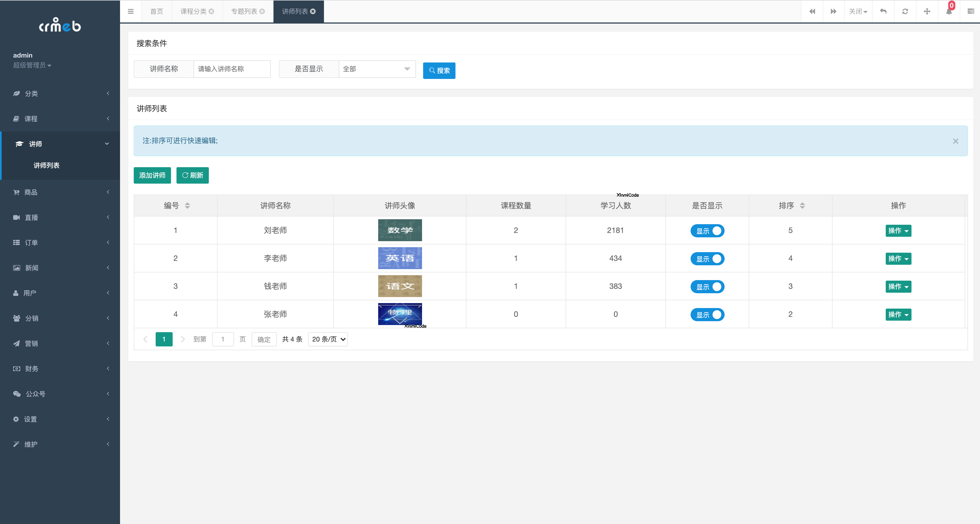Image resolution: width=980 pixels, height=524 pixels.
Task: Click the 添加讲师 button
Action: 152,175
